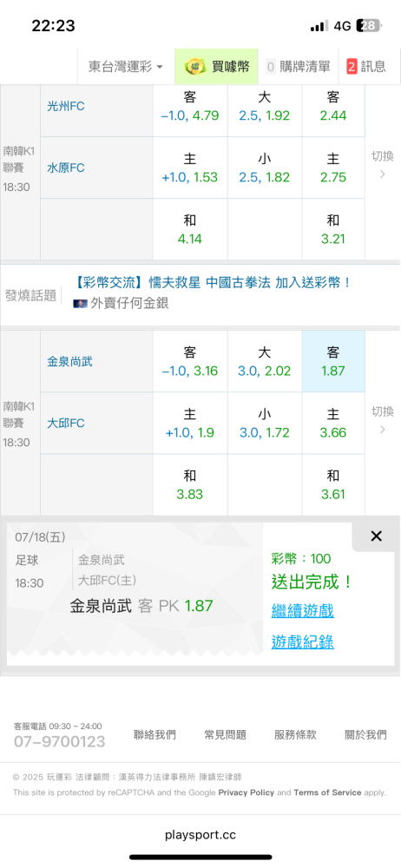Select 主 3.66 odds for 大邱FC
Screen dimensions: 401x868
[x=333, y=423]
